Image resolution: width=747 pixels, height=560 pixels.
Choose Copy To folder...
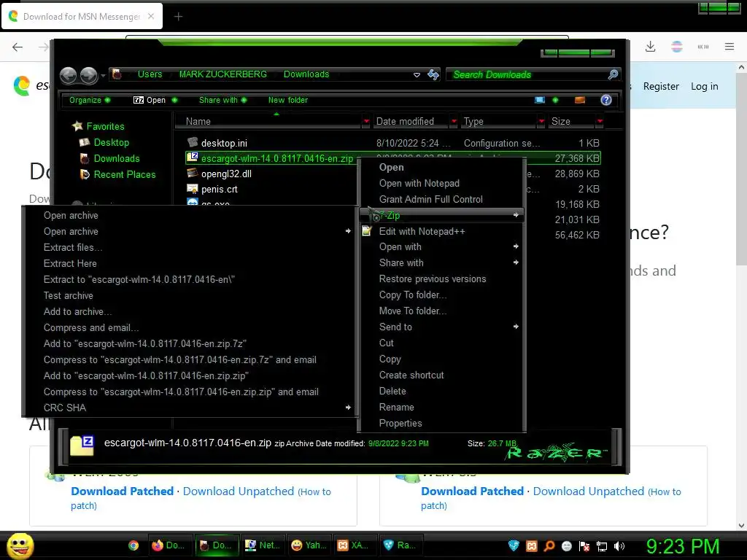441,295
